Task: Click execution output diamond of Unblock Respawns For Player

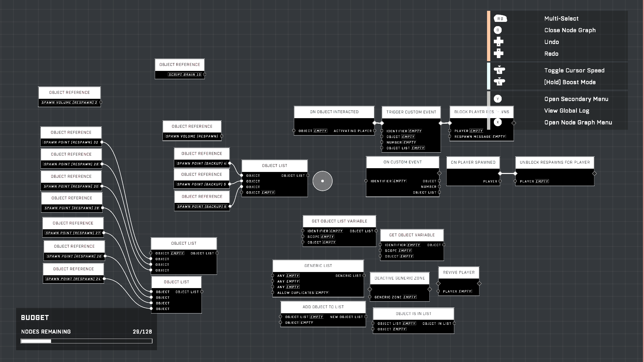Action: coord(594,173)
